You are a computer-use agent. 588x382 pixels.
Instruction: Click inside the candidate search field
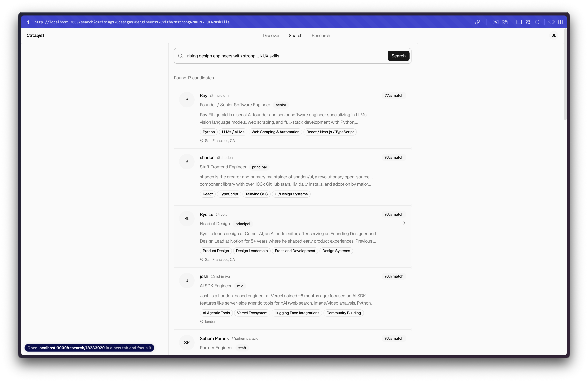click(284, 56)
